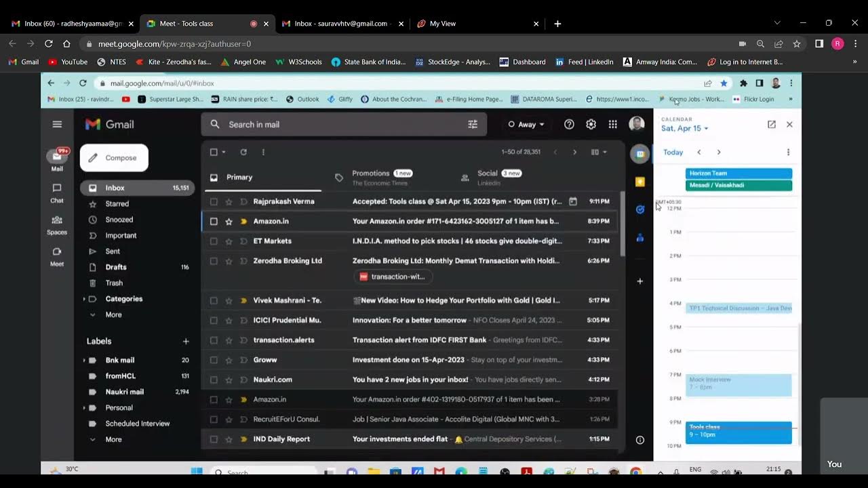Open Mail section in Gmail sidebar
The width and height of the screenshot is (868, 488).
57,160
